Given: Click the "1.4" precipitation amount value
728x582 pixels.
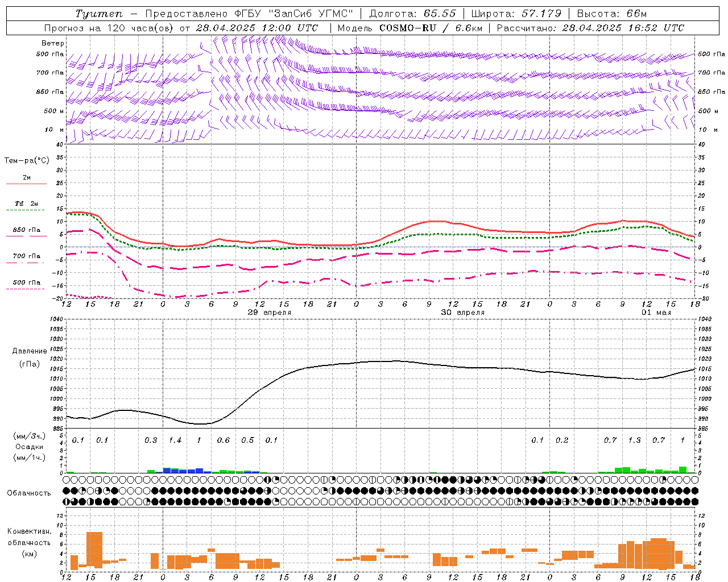Looking at the screenshot, I should coord(175,440).
